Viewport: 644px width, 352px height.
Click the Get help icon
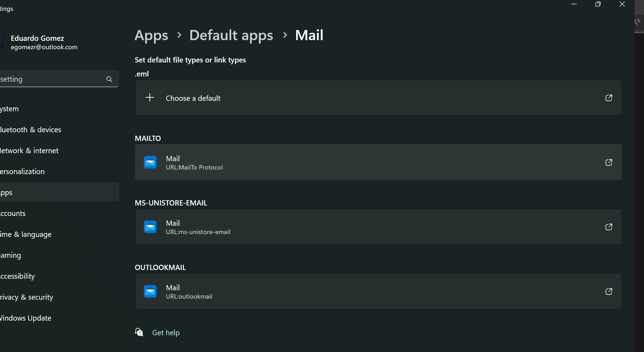pos(139,332)
